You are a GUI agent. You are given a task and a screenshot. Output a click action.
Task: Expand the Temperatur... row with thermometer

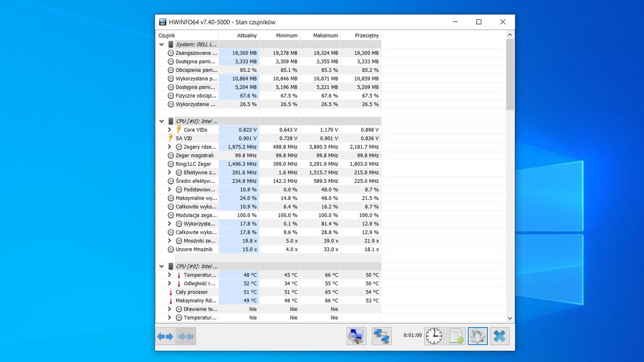170,275
